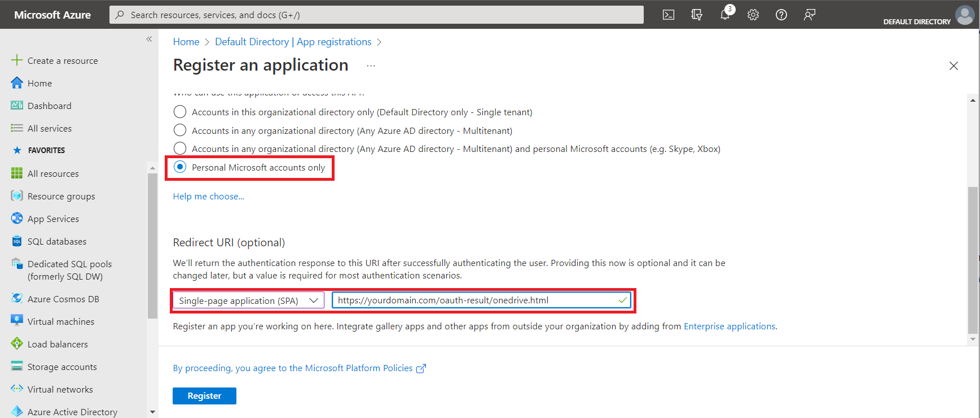Open portal settings gear

[x=753, y=15]
